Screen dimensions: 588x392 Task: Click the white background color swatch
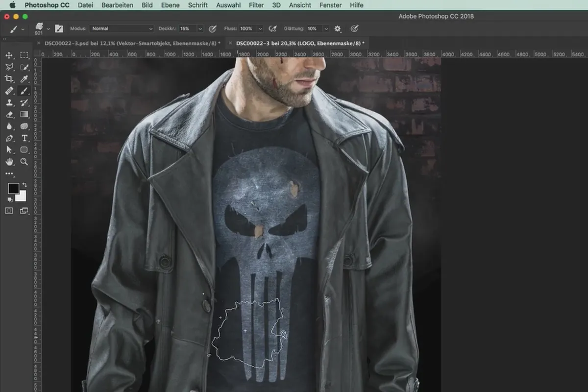coord(22,196)
